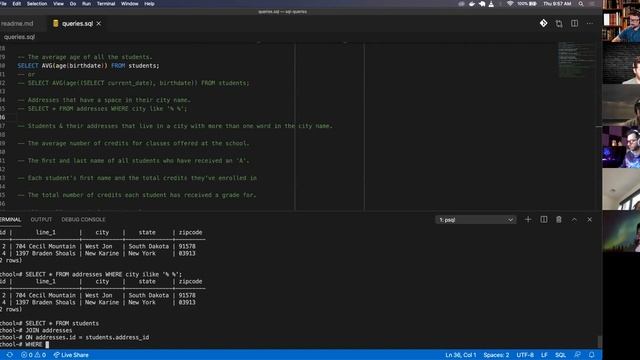Click participant thumbnail wearing headphones
Viewport: 640px width, 360px height.
click(621, 147)
